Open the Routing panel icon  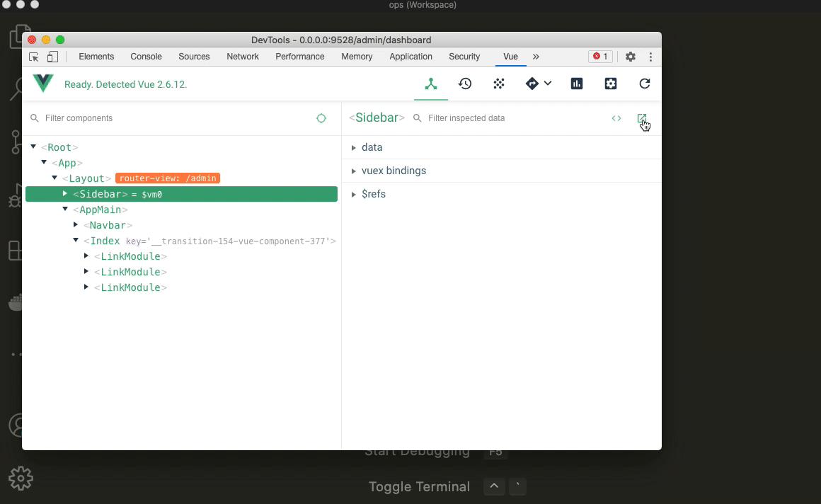click(532, 84)
